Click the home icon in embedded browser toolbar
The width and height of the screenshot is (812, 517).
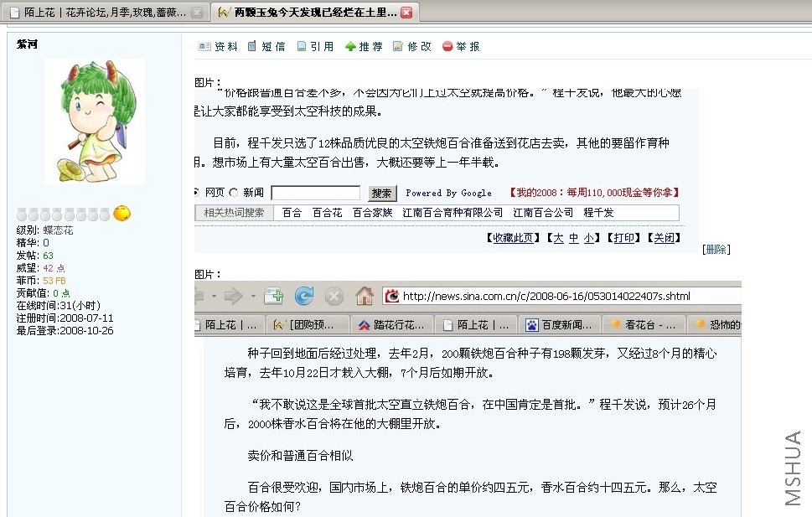pos(365,296)
